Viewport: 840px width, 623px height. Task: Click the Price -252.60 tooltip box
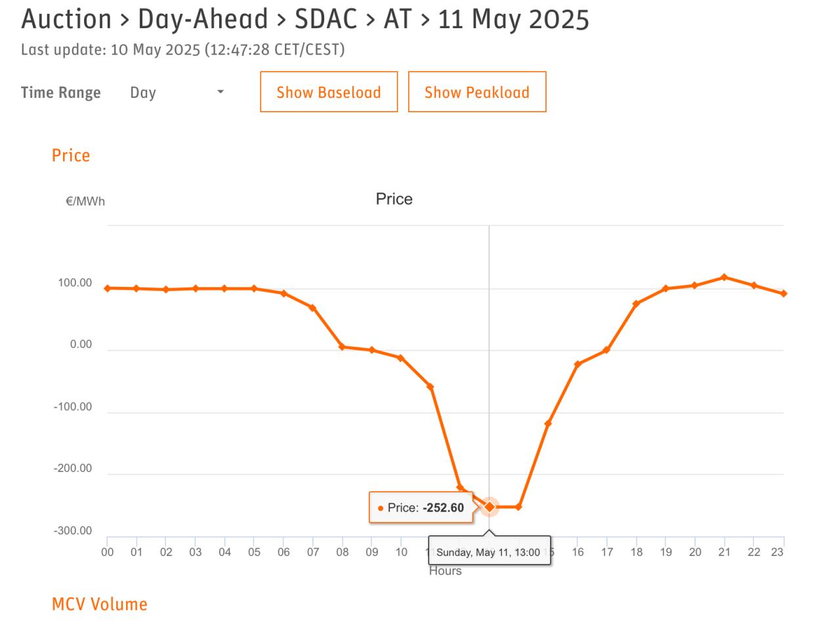(421, 507)
